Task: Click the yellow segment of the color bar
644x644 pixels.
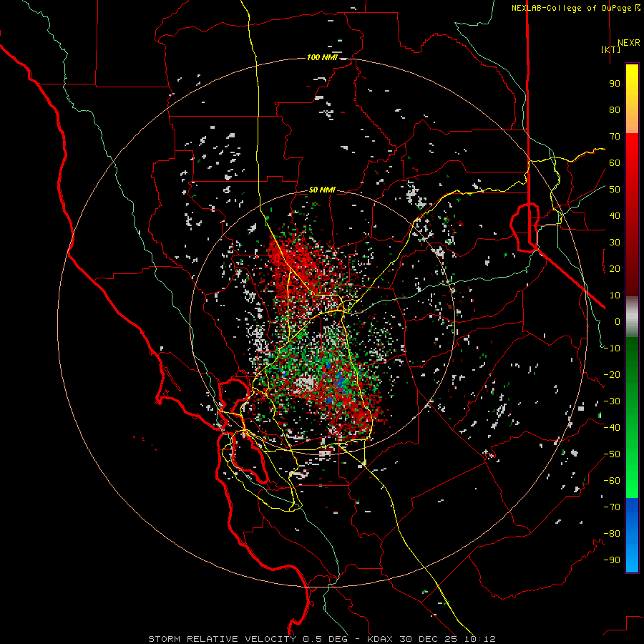Action: click(x=632, y=82)
